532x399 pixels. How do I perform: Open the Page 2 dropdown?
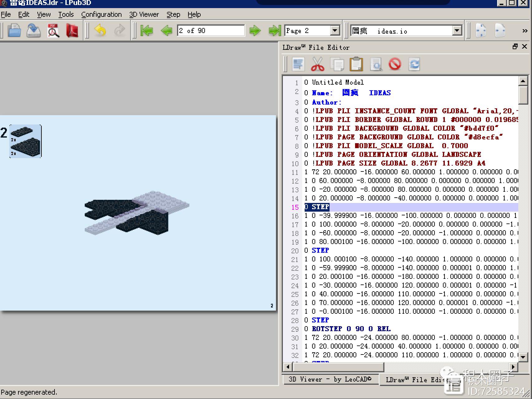coord(335,31)
